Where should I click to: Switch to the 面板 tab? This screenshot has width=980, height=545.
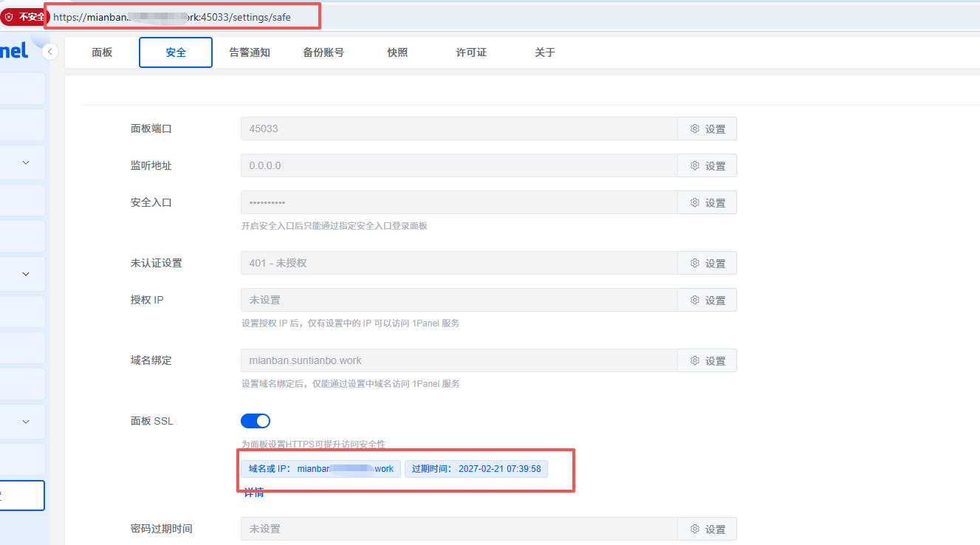tap(102, 52)
